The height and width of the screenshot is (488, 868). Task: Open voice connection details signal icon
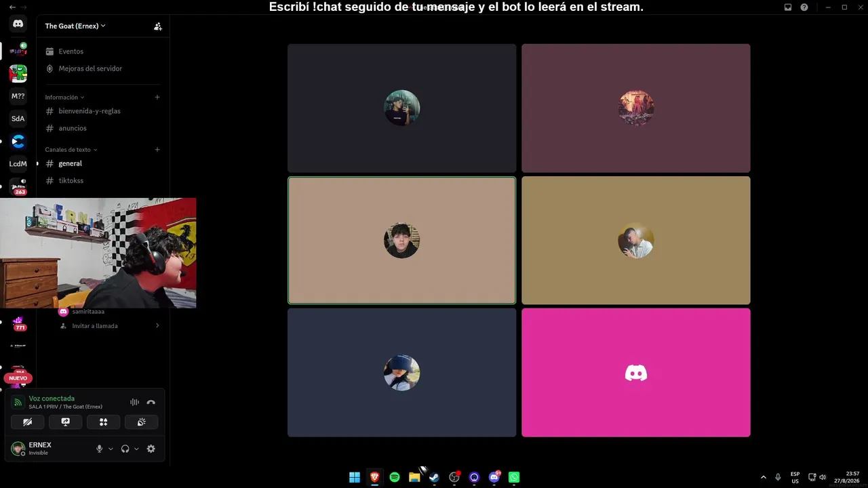pos(18,403)
